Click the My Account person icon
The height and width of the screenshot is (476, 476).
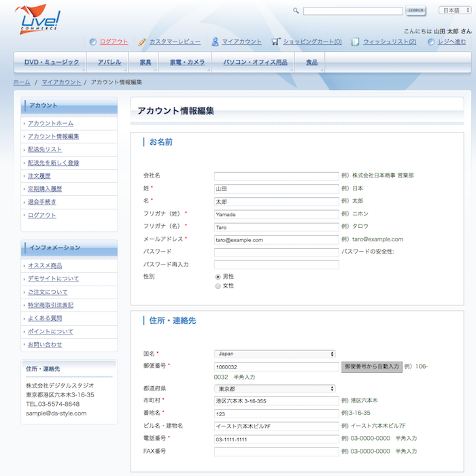[x=215, y=41]
